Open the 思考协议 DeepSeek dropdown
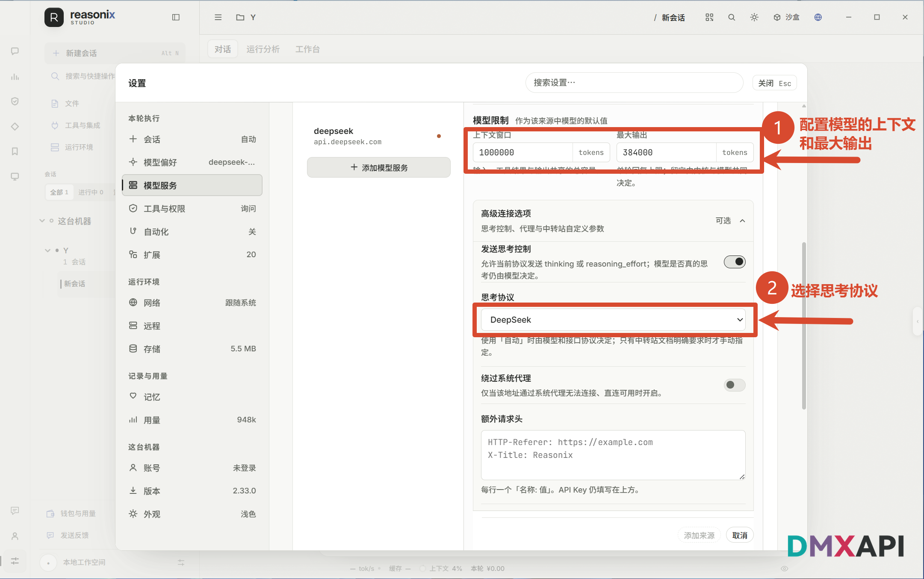 tap(613, 320)
